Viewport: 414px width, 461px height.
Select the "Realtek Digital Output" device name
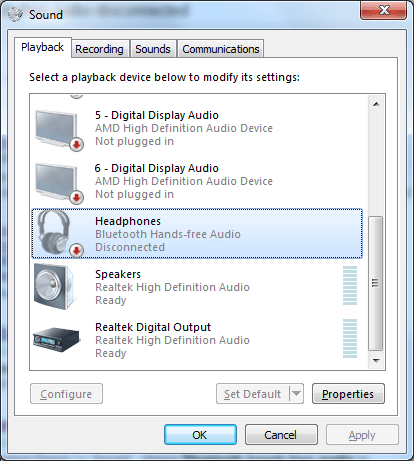coord(153,327)
